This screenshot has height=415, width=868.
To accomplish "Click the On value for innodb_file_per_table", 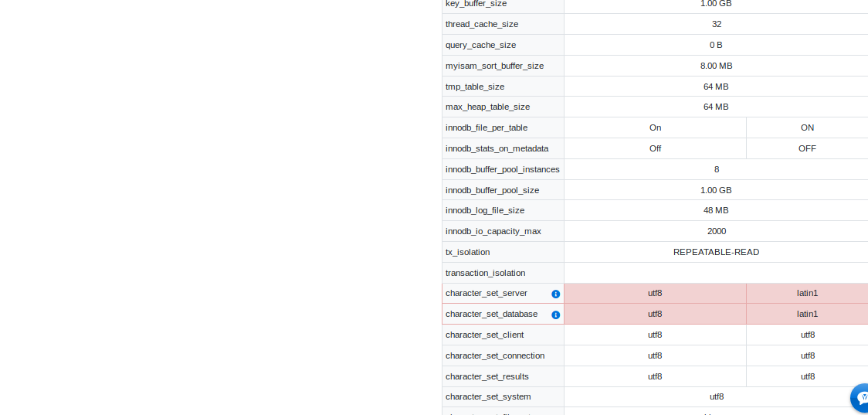I will point(656,128).
